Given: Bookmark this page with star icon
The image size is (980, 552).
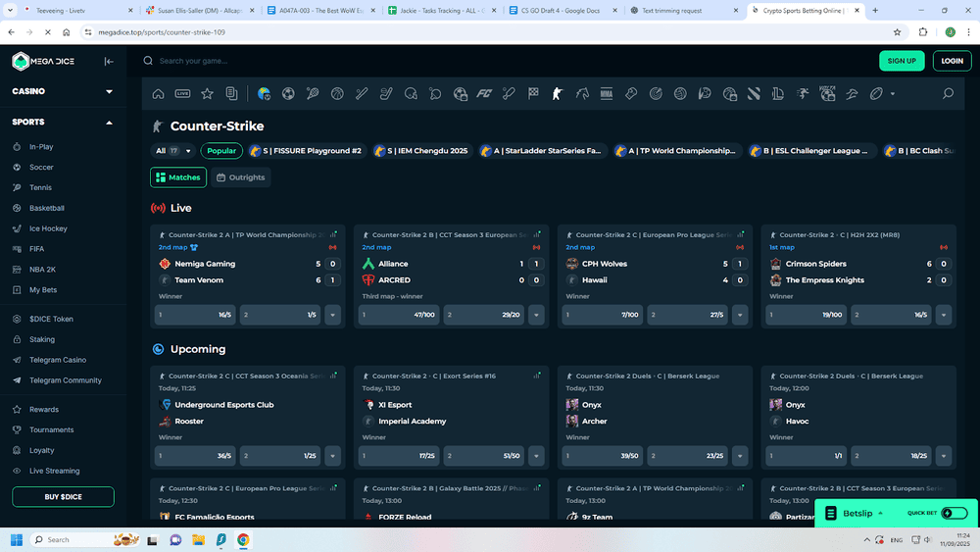Looking at the screenshot, I should 897,32.
